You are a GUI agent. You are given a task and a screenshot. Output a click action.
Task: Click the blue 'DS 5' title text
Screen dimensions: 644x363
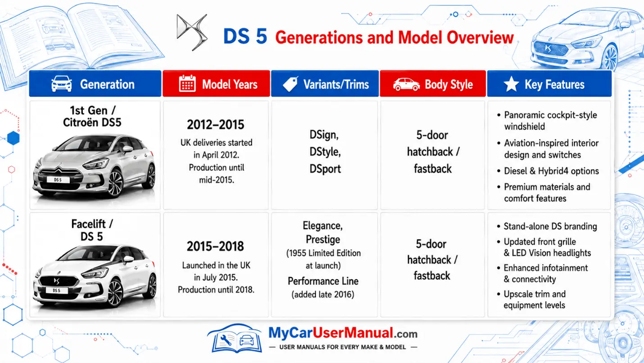click(x=245, y=37)
